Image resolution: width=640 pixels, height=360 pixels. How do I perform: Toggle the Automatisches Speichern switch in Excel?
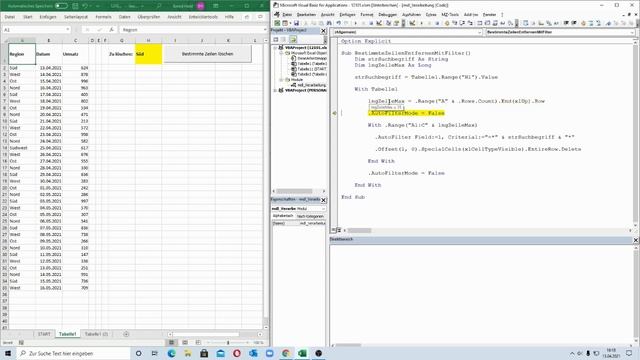click(61, 6)
